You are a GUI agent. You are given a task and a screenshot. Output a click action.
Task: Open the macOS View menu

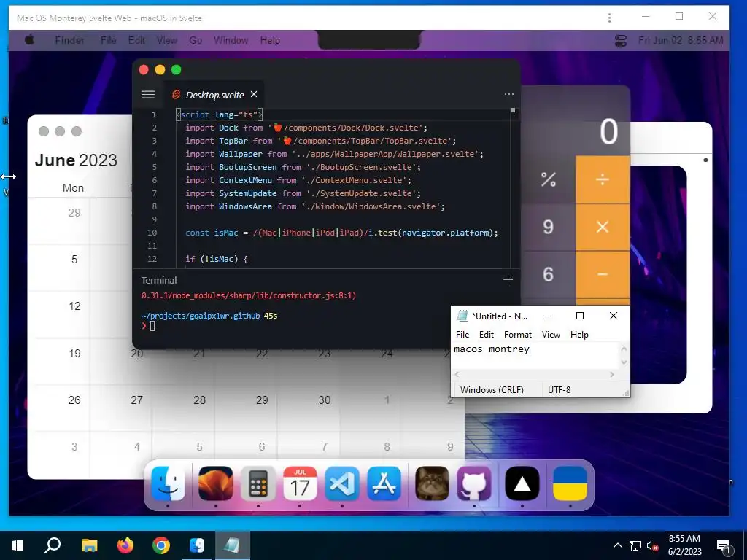(167, 41)
